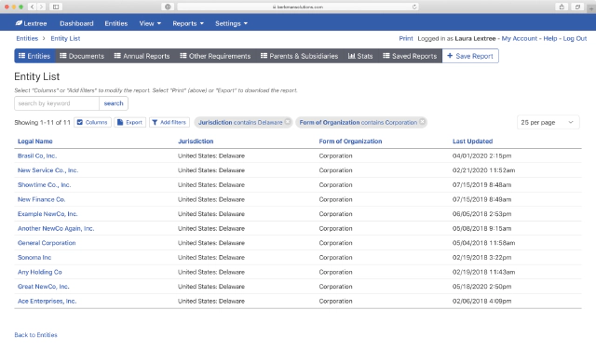Click the Safari forward arrow
The image size is (596, 364).
(41, 7)
